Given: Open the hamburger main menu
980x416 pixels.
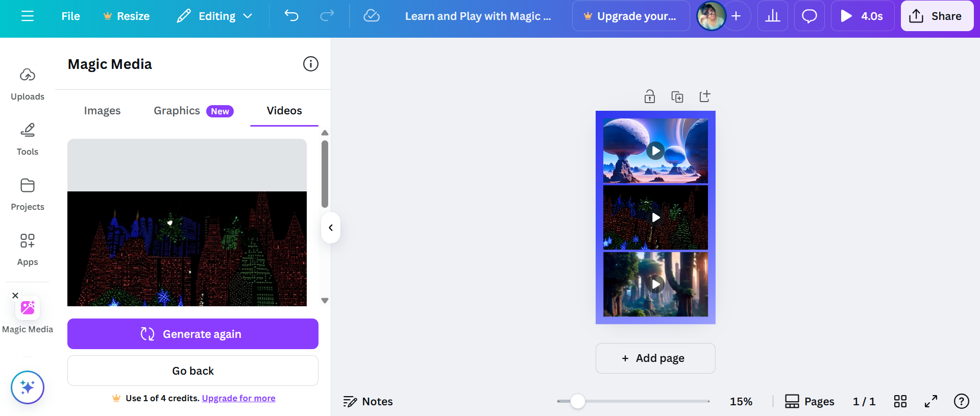Looking at the screenshot, I should click(x=28, y=16).
